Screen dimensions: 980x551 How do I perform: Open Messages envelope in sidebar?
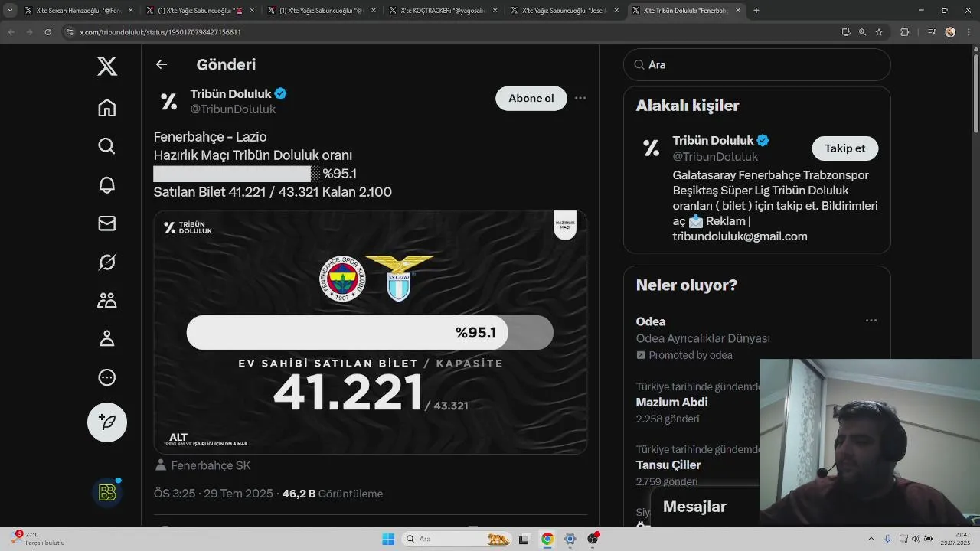coord(107,223)
